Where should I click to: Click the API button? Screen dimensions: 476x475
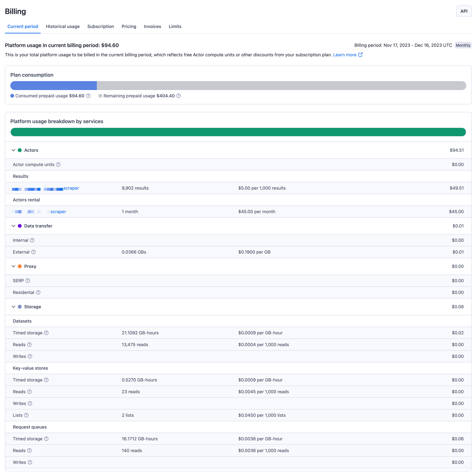point(464,11)
